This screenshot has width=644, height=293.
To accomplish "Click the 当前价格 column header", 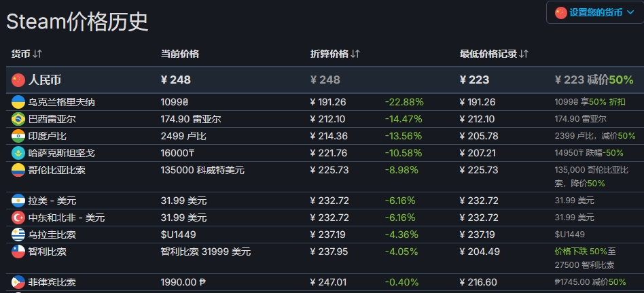I will [x=180, y=54].
